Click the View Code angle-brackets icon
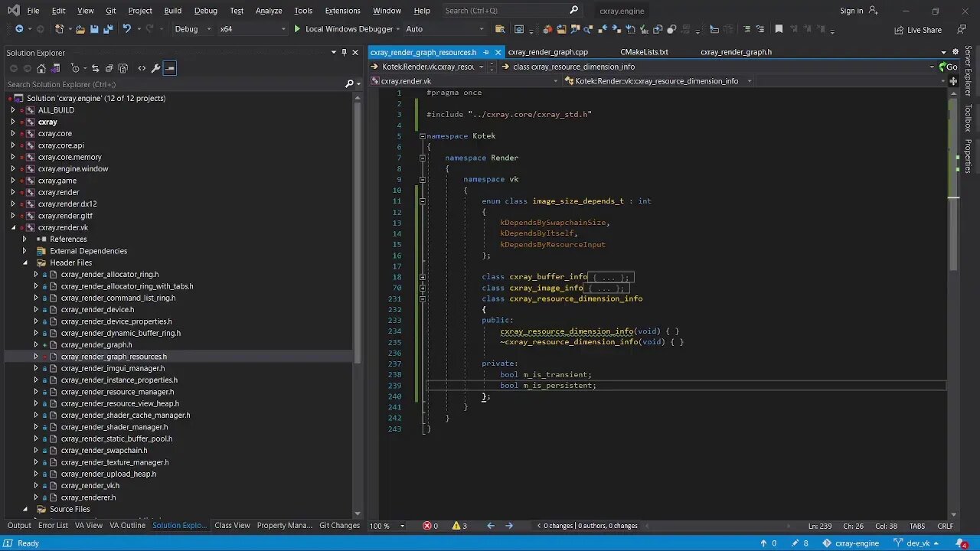This screenshot has height=551, width=980. [142, 68]
